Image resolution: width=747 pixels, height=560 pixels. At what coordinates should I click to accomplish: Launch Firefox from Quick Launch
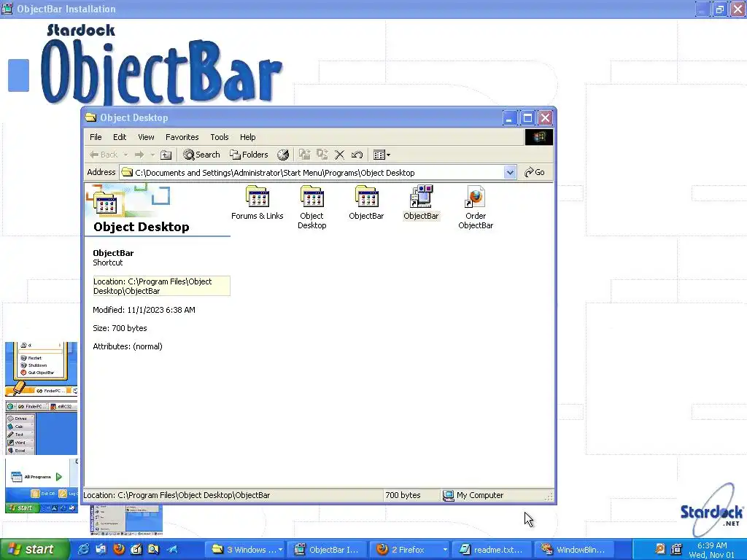click(119, 550)
